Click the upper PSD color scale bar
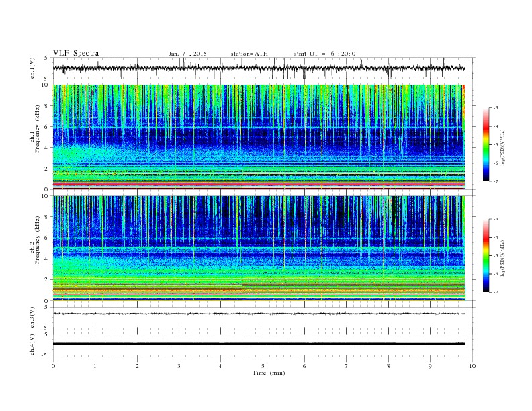The image size is (532, 411). point(486,144)
